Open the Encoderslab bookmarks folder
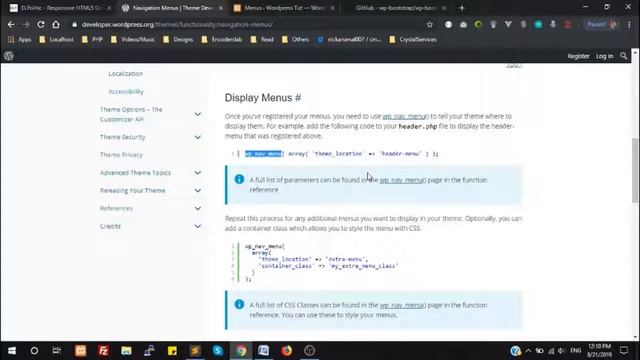640x360 pixels. click(x=222, y=40)
